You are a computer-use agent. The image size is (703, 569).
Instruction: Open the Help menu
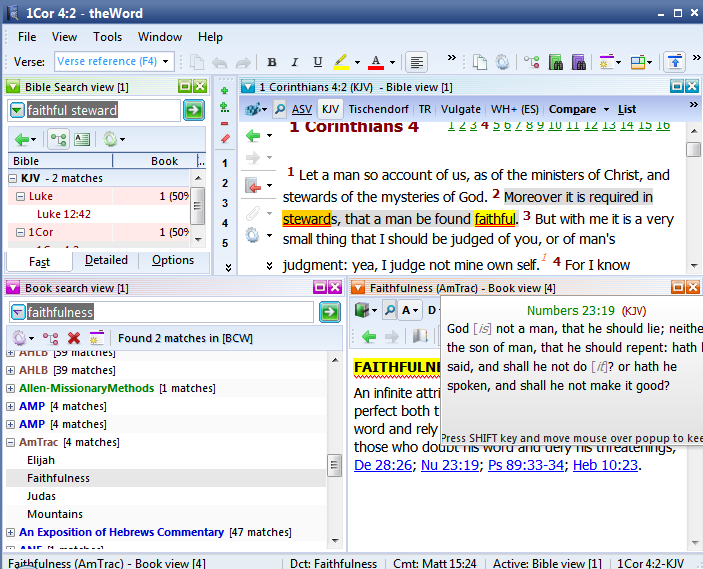click(210, 37)
